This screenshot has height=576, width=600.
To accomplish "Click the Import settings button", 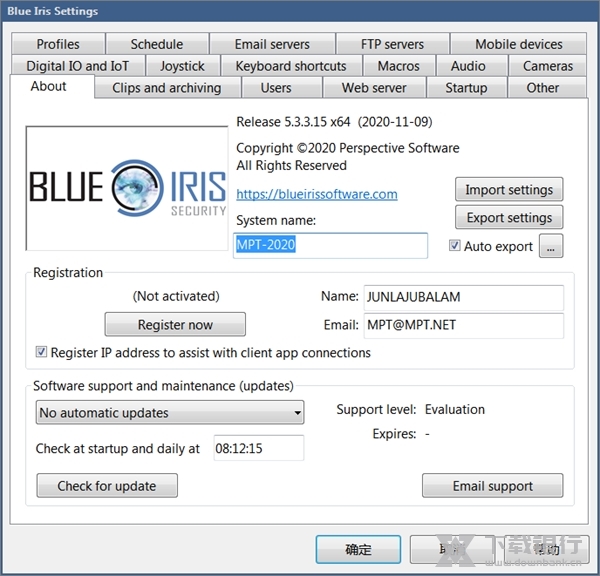I will pyautogui.click(x=509, y=189).
